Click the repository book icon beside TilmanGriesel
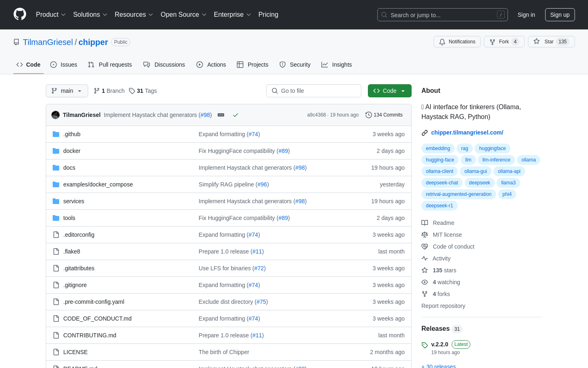 point(16,42)
